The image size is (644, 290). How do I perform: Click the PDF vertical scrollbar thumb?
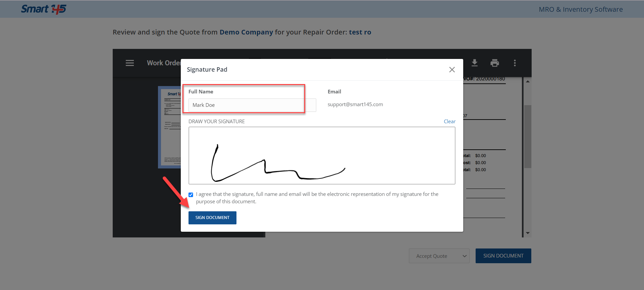528,137
